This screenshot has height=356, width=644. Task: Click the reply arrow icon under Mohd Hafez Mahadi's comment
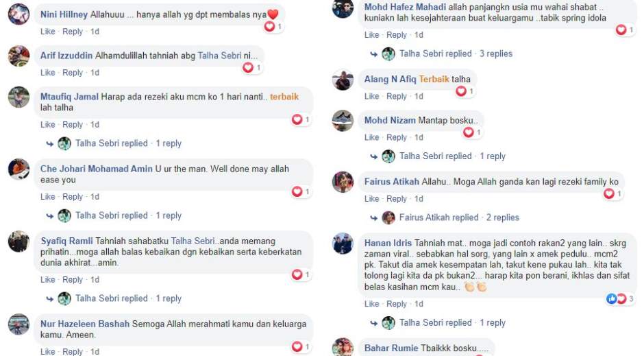click(374, 54)
